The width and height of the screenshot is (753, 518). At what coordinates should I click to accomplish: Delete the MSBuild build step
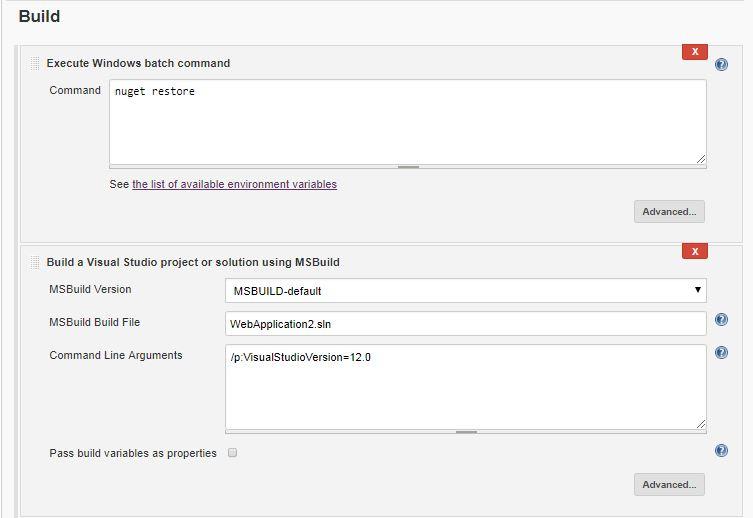694,251
